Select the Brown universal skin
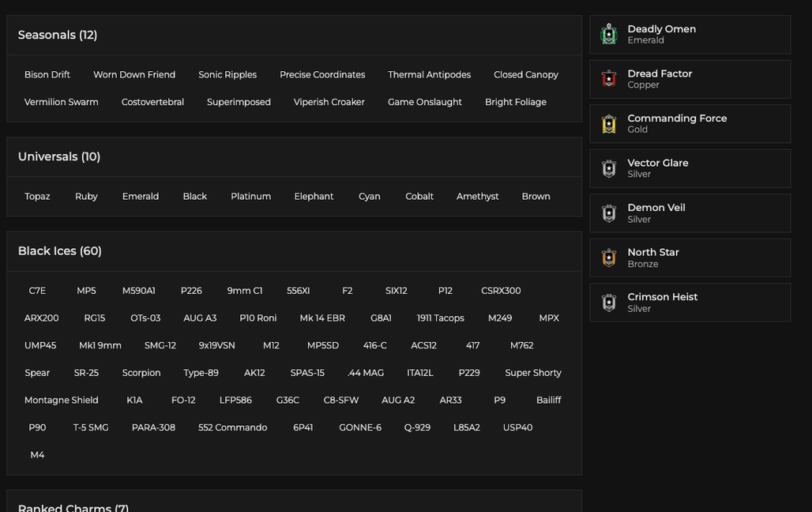 click(536, 197)
